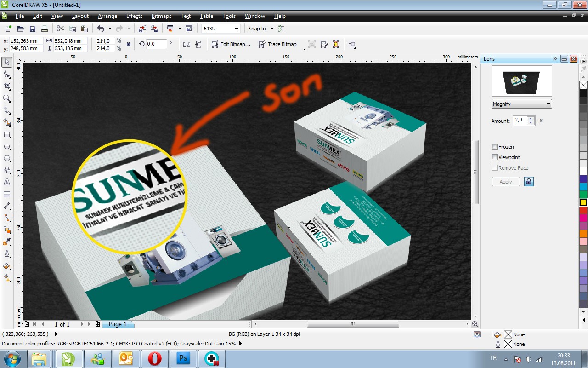This screenshot has width=588, height=368.
Task: Pick the Rectangle tool
Action: (7, 135)
